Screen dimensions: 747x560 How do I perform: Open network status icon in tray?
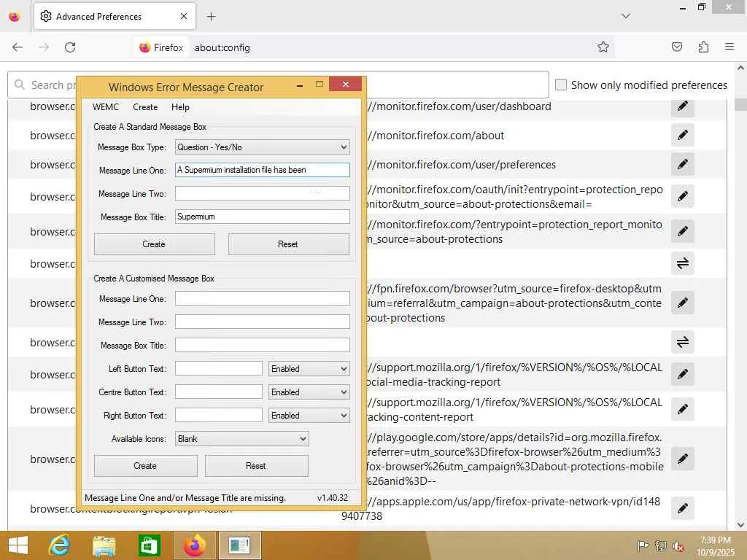[x=660, y=546]
